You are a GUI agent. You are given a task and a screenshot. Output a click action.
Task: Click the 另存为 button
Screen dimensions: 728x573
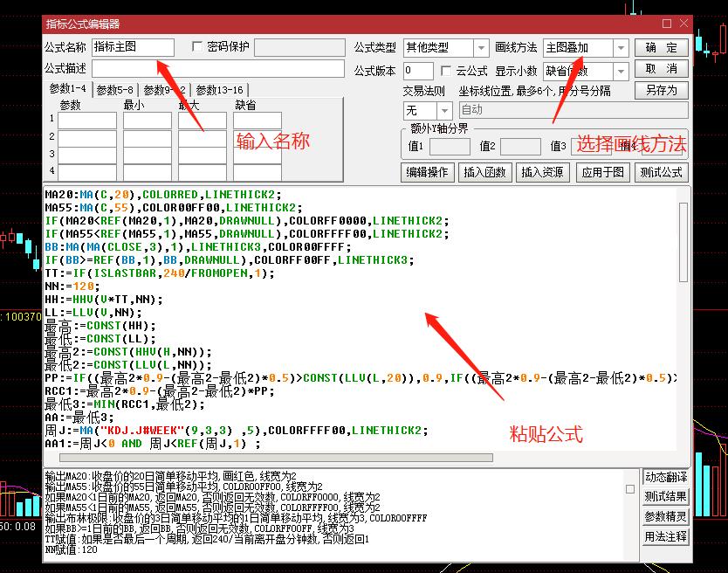point(661,90)
